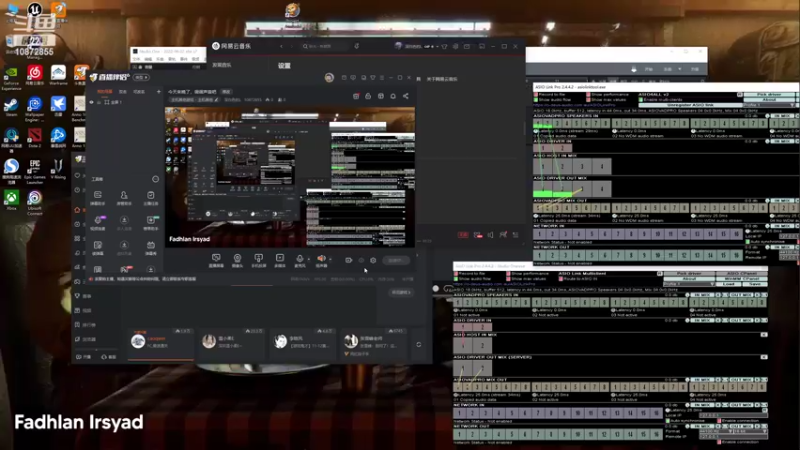Add phone screen cast source
The height and width of the screenshot is (450, 800).
tap(259, 260)
